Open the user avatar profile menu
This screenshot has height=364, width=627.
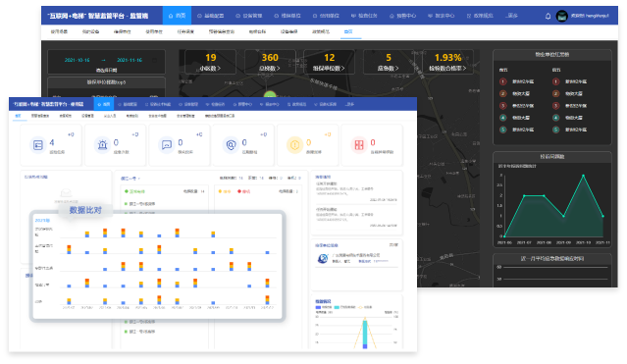(x=562, y=16)
